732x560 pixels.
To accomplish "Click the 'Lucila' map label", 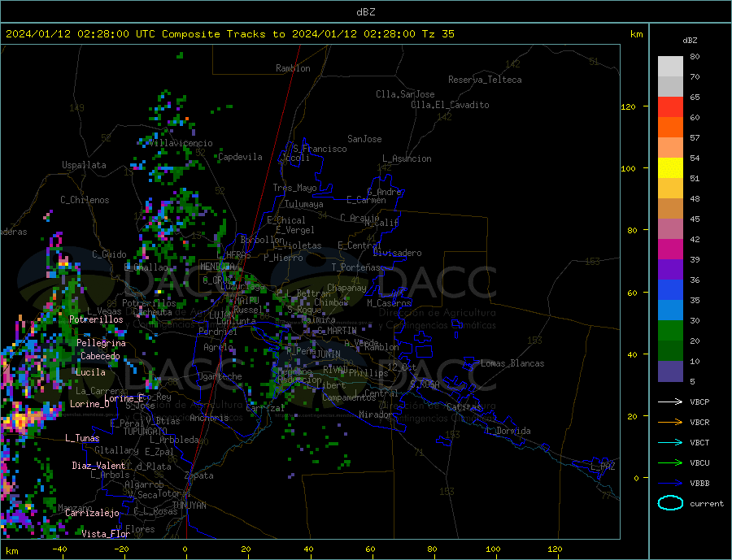I will pyautogui.click(x=90, y=372).
